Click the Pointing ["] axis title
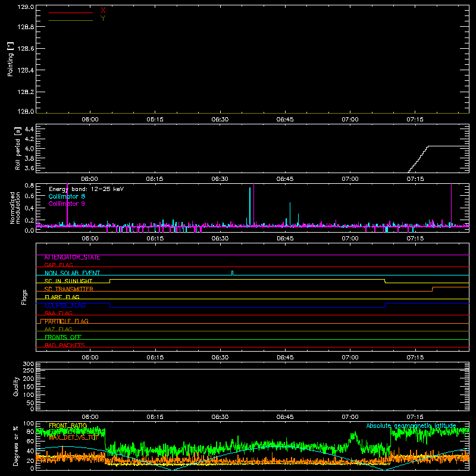This screenshot has height=476, width=476. click(11, 59)
